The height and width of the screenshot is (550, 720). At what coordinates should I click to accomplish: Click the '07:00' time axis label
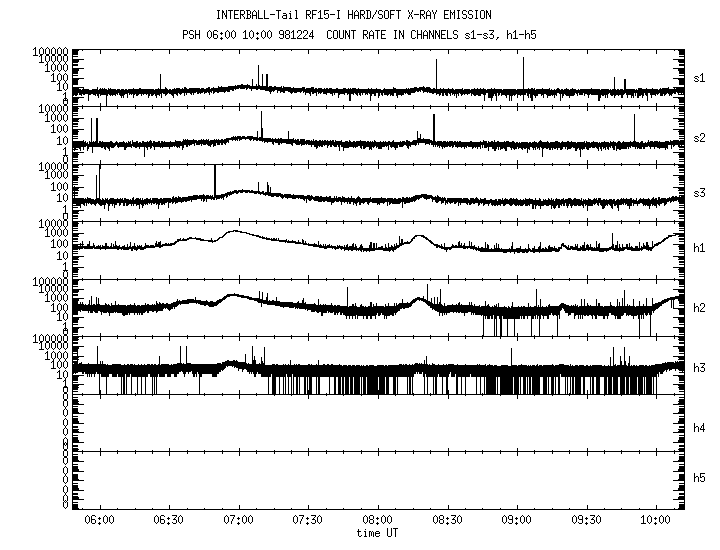coord(238,520)
